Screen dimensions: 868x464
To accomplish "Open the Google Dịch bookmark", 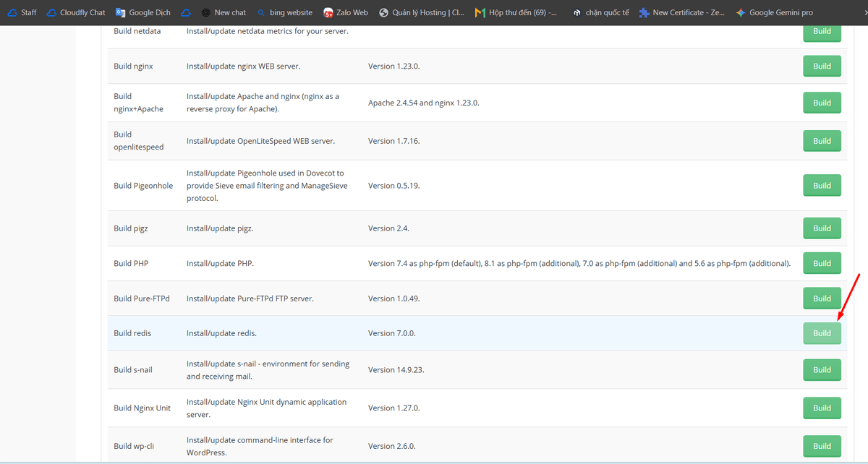I will tap(143, 12).
